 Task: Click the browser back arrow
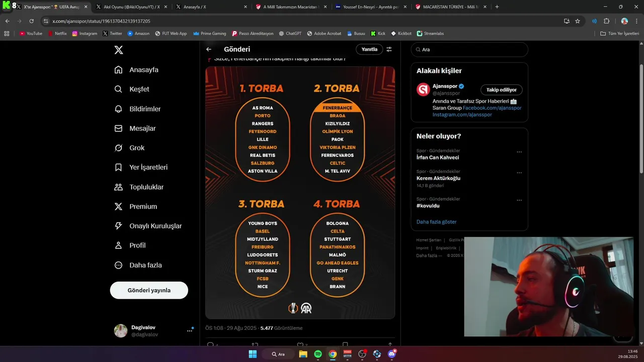[7, 21]
